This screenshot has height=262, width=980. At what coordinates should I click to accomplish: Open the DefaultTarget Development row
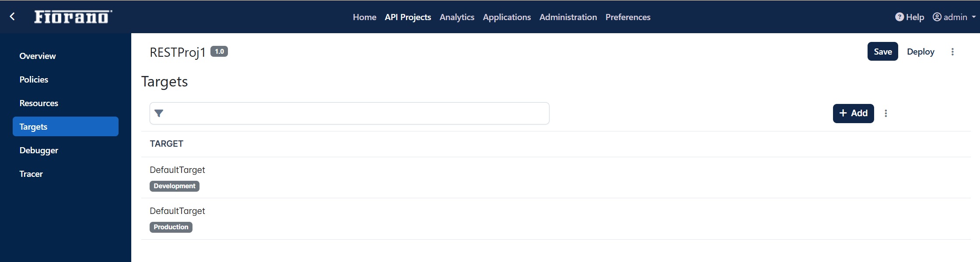coord(556,178)
